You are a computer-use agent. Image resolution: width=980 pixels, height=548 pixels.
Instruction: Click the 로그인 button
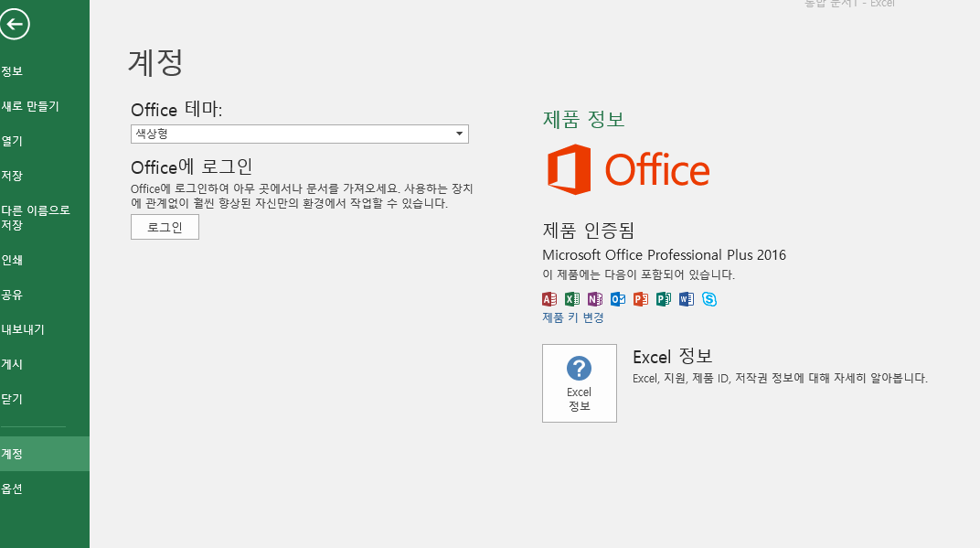click(165, 227)
